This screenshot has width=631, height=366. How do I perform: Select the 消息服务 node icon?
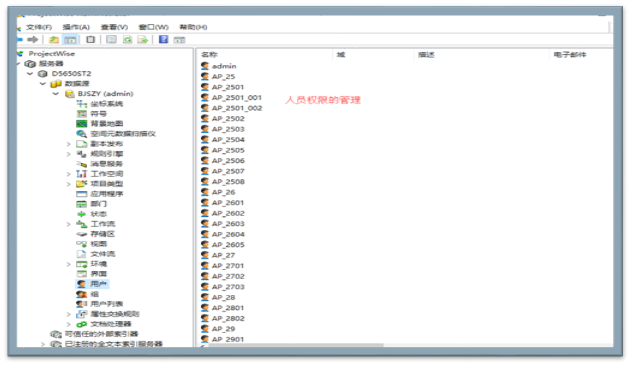point(82,164)
